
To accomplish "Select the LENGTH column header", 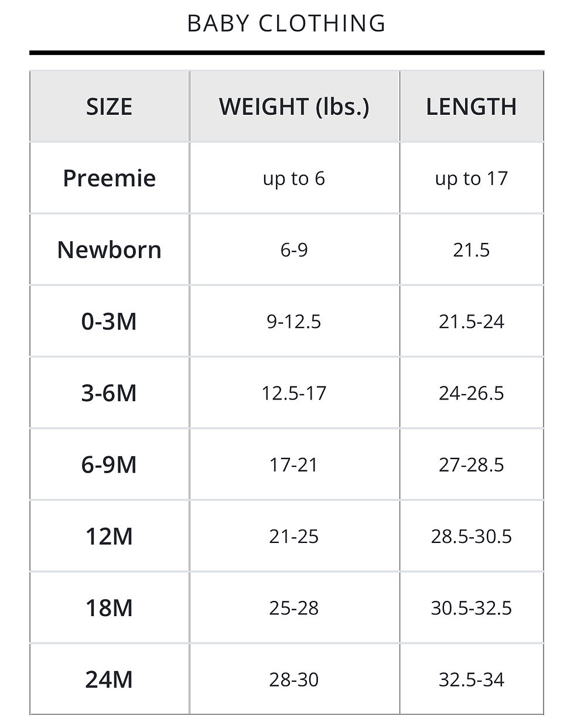I will point(471,107).
